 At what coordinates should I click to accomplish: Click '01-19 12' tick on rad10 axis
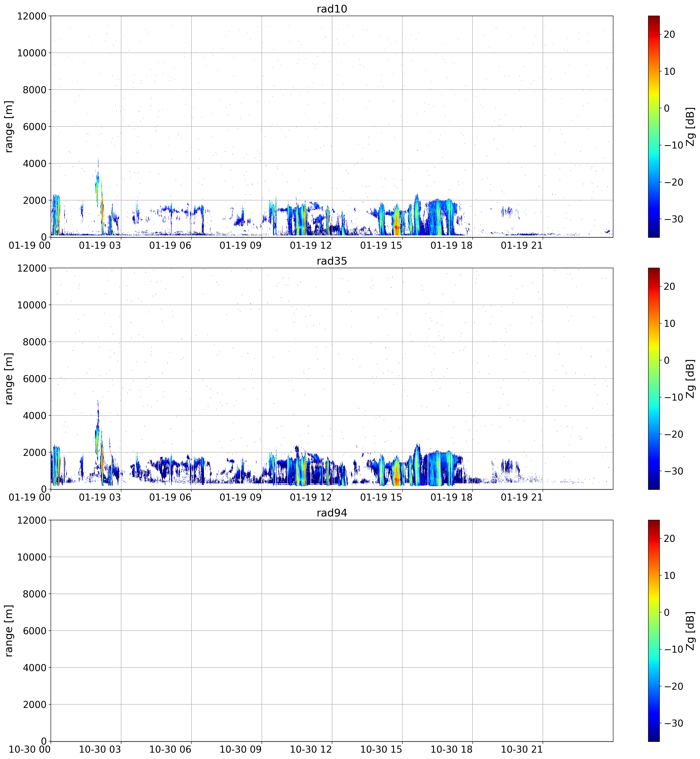point(311,246)
